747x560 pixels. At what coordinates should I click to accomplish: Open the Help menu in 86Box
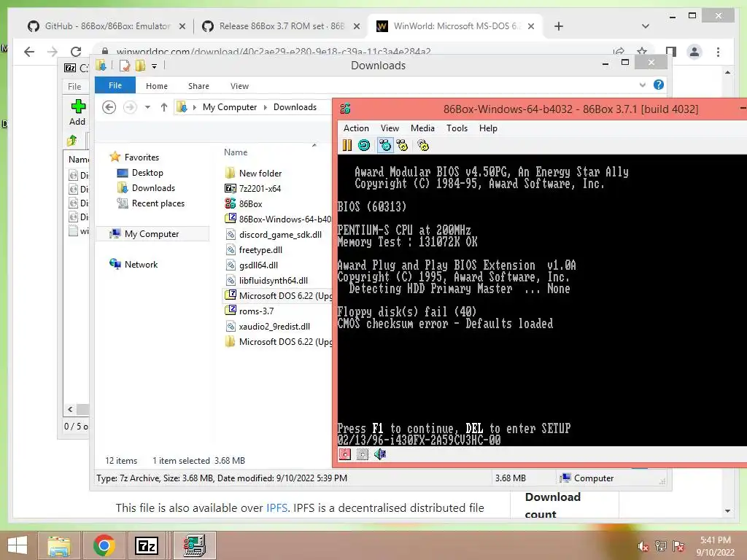point(488,128)
